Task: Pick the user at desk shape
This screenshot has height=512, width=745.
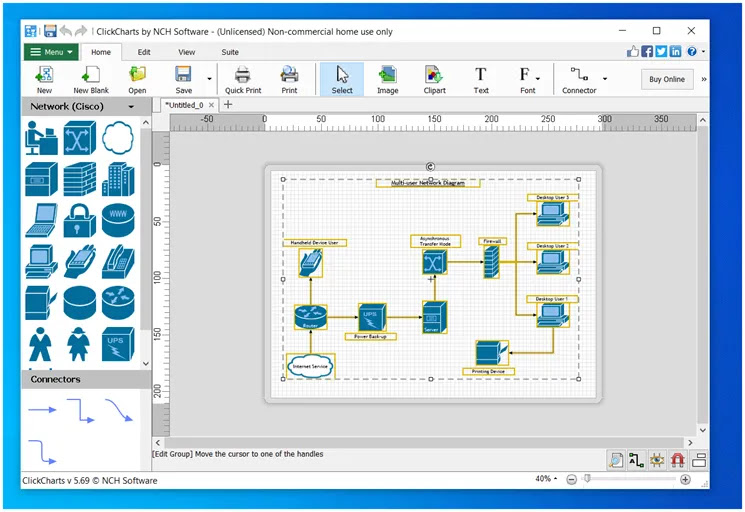Action: tap(41, 138)
